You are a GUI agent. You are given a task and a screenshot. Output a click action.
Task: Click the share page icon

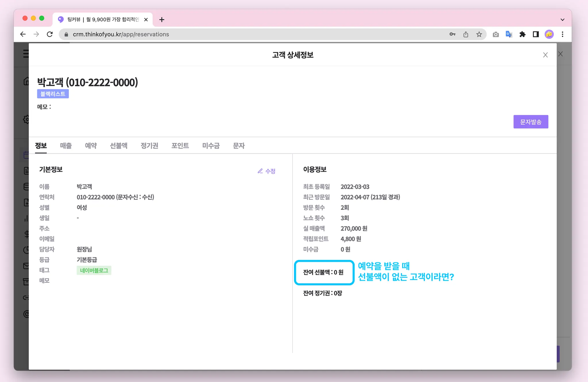pyautogui.click(x=466, y=34)
